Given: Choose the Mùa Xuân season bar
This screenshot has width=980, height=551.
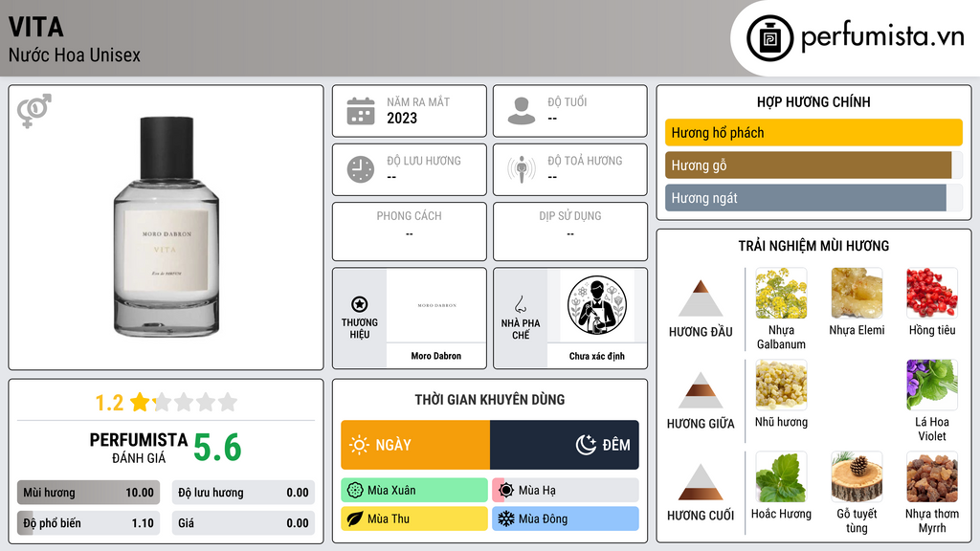Looking at the screenshot, I should [414, 491].
